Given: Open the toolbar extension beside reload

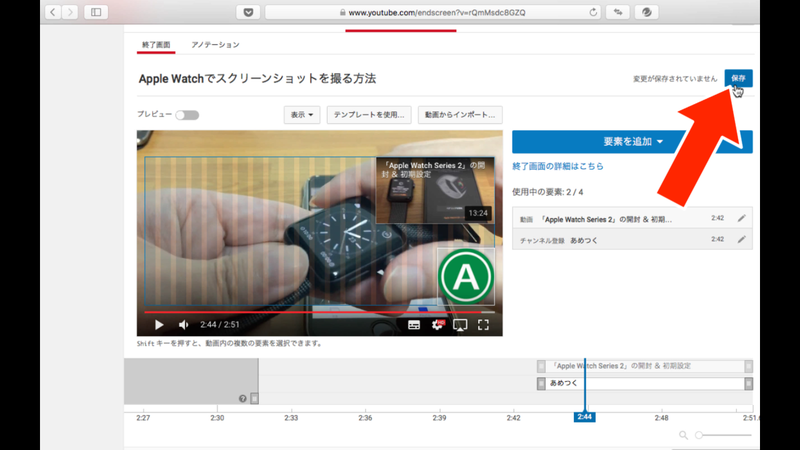Looking at the screenshot, I should [x=618, y=12].
